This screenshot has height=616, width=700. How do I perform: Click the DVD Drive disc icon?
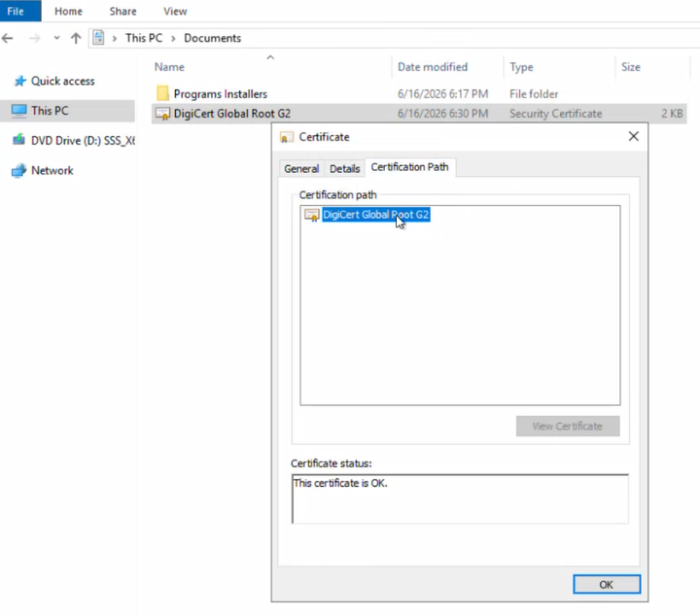[x=18, y=140]
